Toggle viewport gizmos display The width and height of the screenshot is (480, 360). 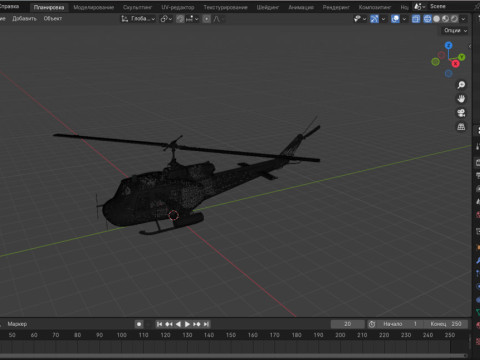click(x=374, y=19)
